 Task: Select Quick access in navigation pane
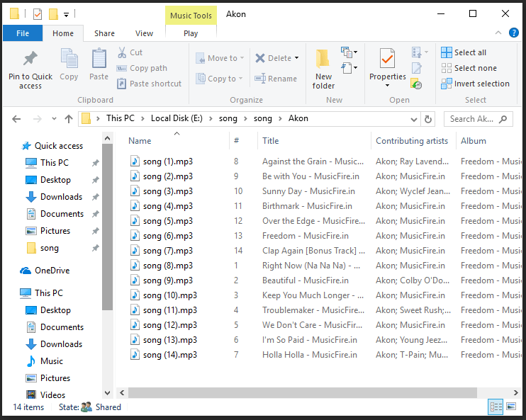click(x=52, y=146)
